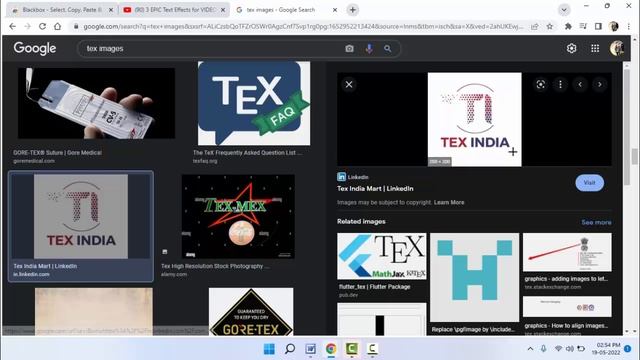The image size is (640, 360).
Task: Click the texfaq.org source text
Action: (205, 161)
